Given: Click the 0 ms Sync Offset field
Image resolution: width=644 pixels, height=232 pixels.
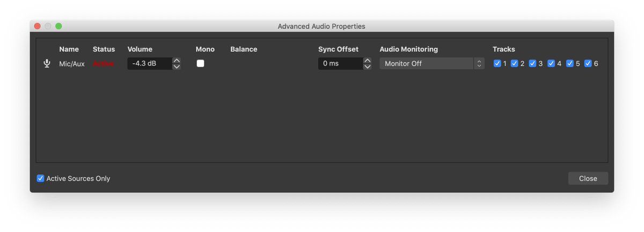Looking at the screenshot, I should point(340,63).
